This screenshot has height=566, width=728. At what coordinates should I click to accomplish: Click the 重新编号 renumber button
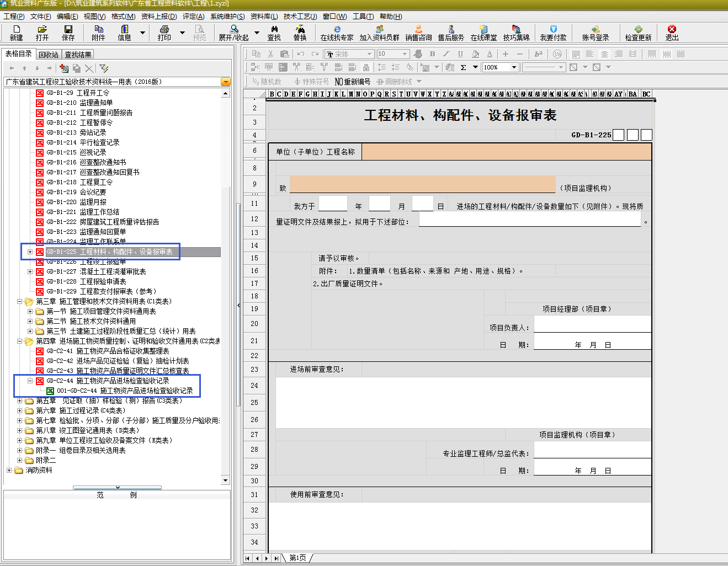353,82
